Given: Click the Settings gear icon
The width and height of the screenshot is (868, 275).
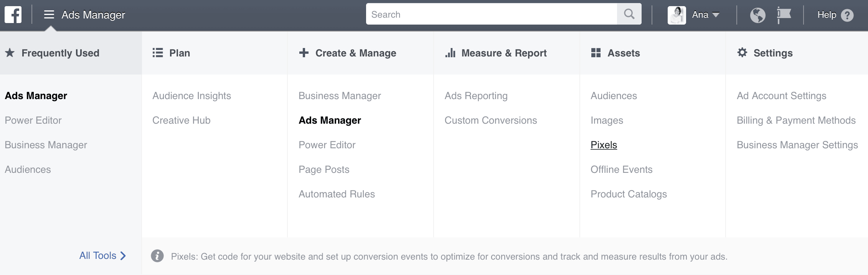Looking at the screenshot, I should (x=743, y=52).
